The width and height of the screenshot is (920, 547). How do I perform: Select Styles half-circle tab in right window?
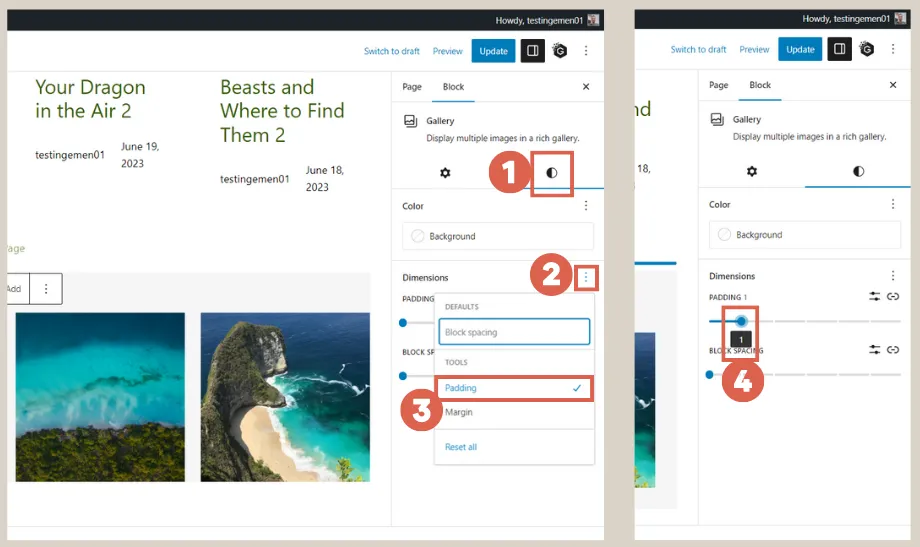pyautogui.click(x=858, y=171)
